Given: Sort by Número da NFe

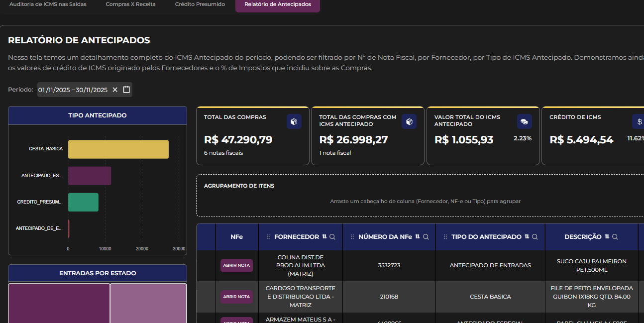Looking at the screenshot, I should (x=418, y=237).
